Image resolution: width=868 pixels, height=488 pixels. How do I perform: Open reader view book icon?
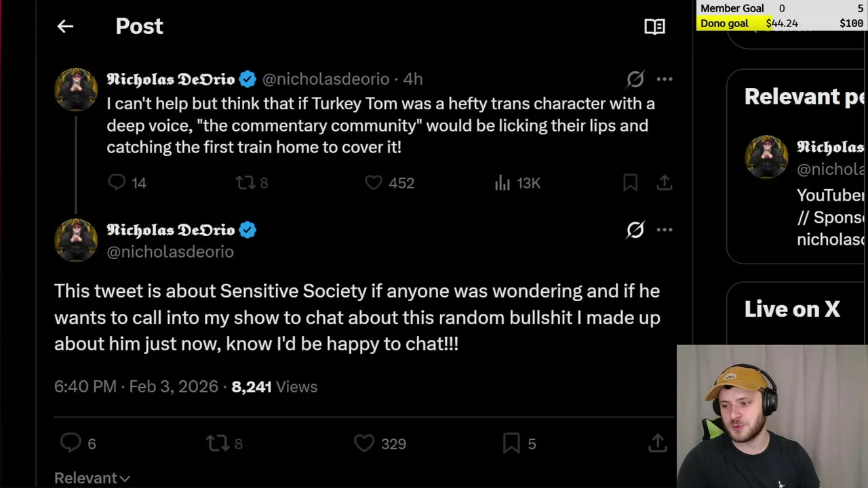(x=654, y=26)
